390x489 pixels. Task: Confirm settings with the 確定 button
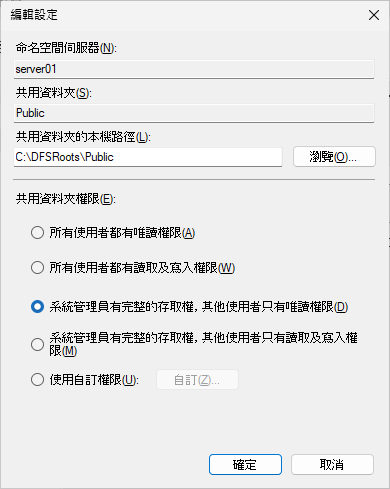[x=245, y=464]
